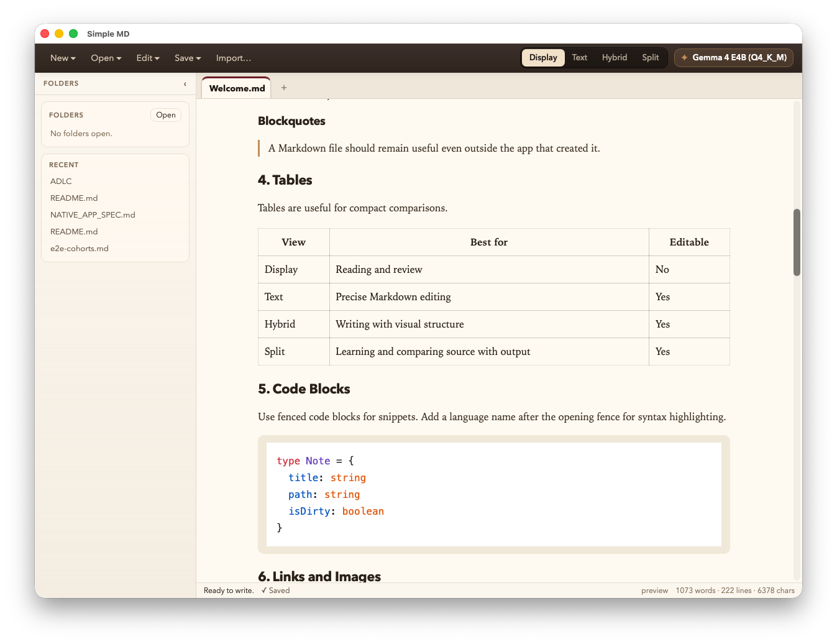Click 'type Note = {' code line
The image size is (837, 644).
pos(315,461)
